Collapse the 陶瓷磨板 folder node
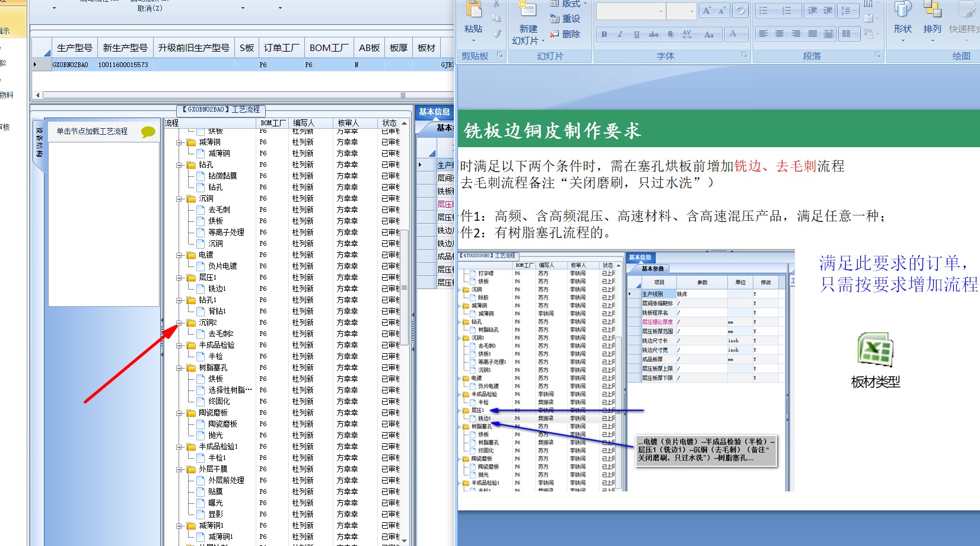The height and width of the screenshot is (546, 980). 180,413
